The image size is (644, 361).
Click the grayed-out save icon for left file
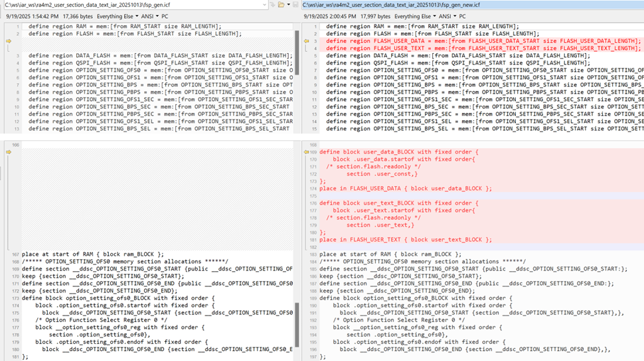295,5
